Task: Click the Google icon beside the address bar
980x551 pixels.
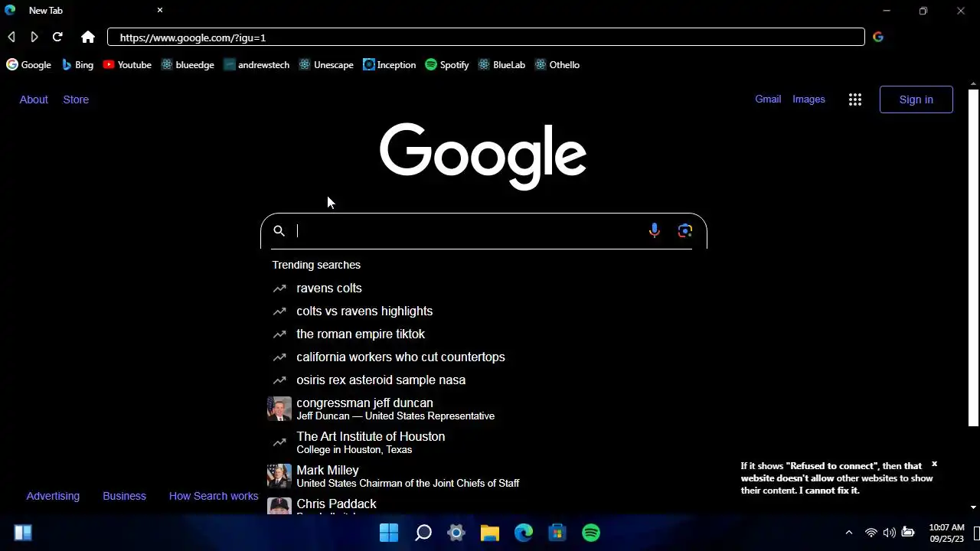Action: point(878,37)
